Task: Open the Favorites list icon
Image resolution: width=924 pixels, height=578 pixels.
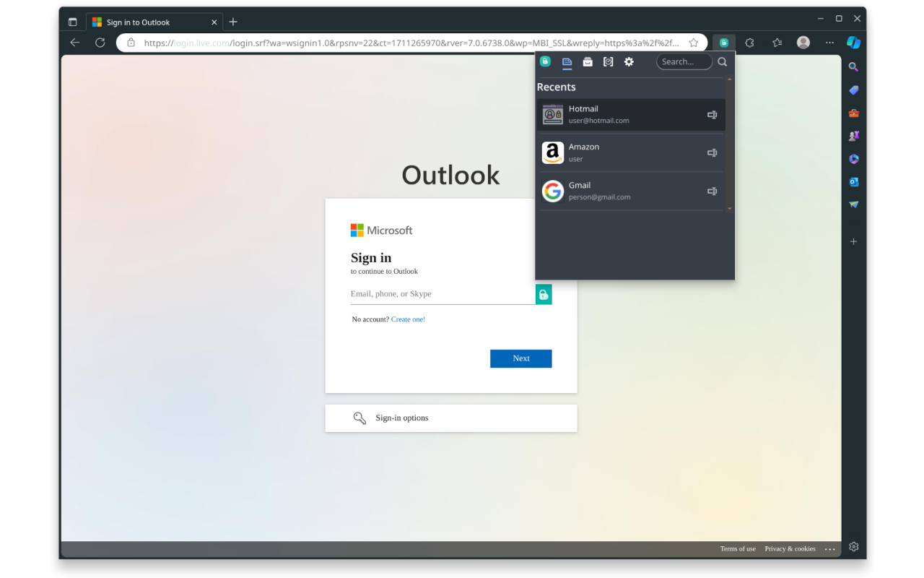Action: [777, 43]
